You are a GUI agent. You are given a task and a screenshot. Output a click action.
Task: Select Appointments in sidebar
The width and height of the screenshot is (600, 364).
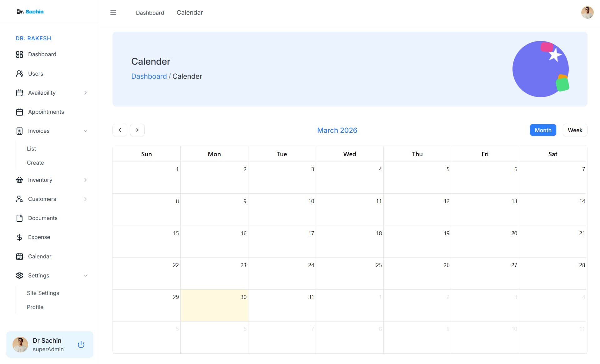(46, 112)
